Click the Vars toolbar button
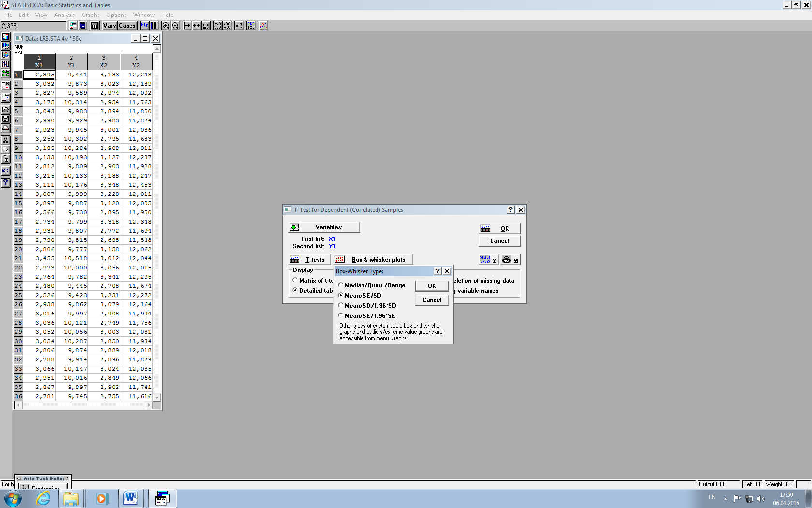This screenshot has height=508, width=812. 109,26
